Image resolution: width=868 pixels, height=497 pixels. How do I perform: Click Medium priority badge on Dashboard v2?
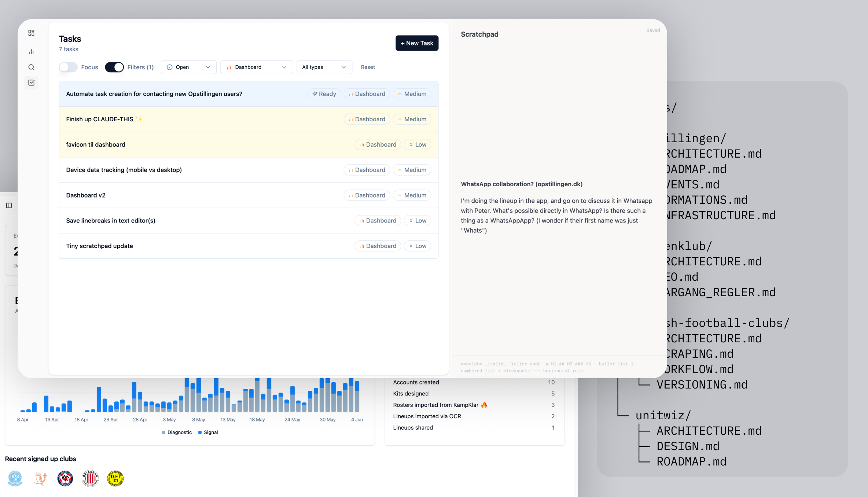coord(412,195)
